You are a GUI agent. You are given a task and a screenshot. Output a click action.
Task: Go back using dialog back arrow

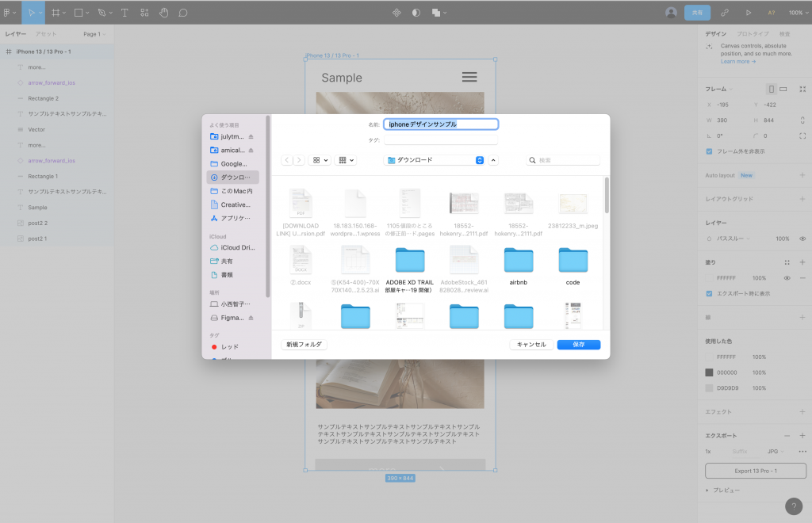(x=287, y=160)
